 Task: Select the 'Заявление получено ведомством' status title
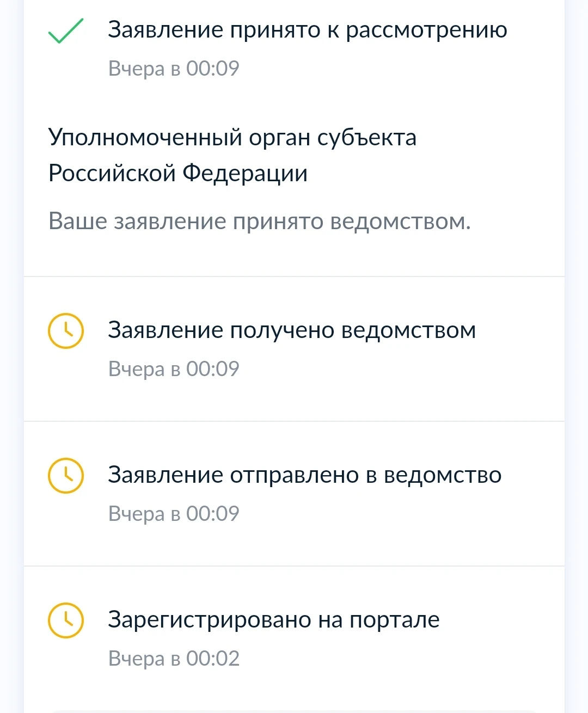(291, 330)
